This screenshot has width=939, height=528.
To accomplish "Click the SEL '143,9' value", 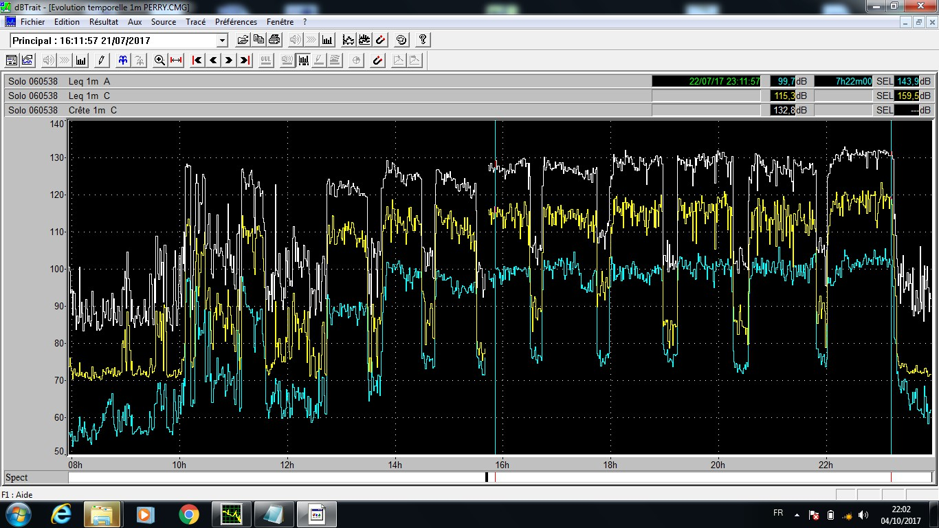I will pos(907,81).
